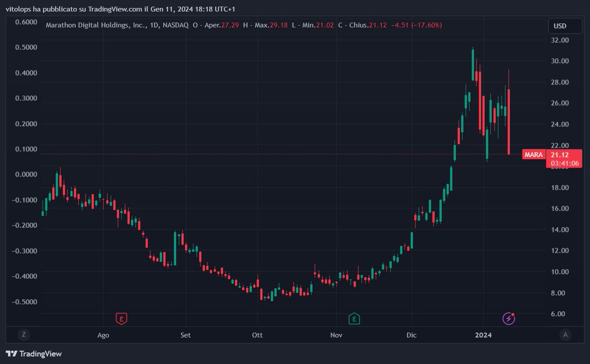Click the -0.3000 left axis value
The image size is (590, 364).
coord(25,251)
